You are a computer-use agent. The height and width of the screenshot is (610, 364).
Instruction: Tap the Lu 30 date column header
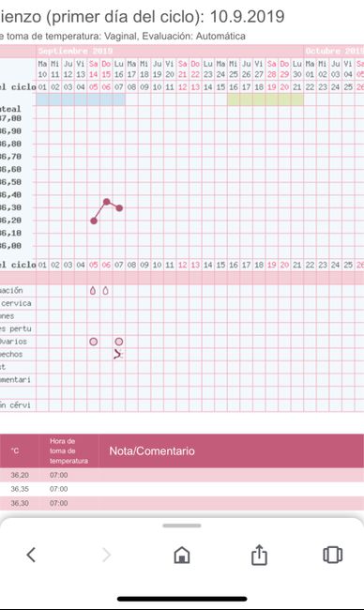coord(297,69)
